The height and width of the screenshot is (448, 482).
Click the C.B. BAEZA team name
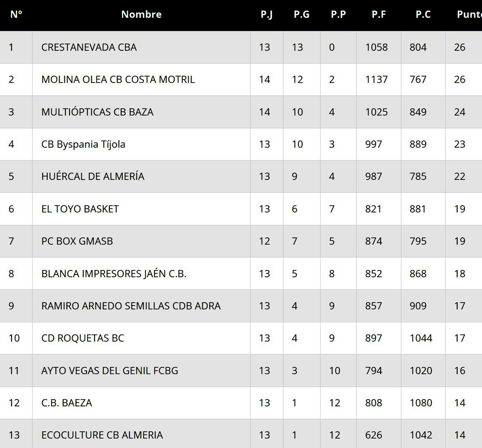pyautogui.click(x=66, y=403)
